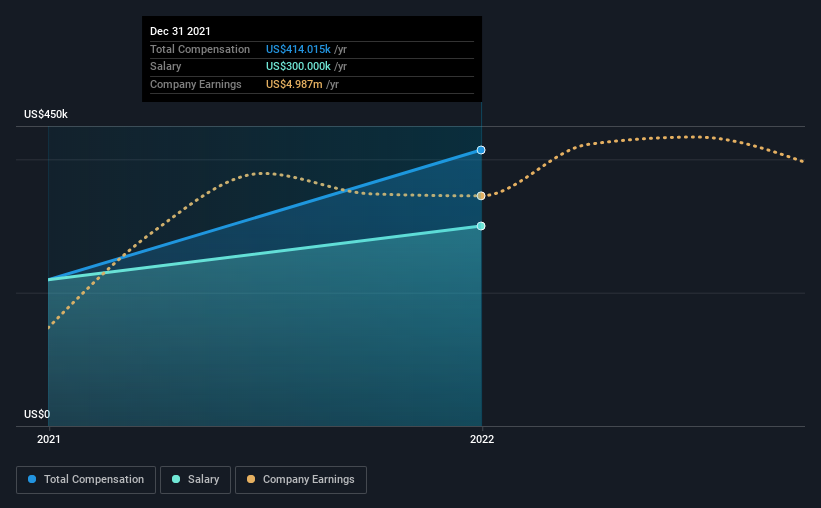Click the orange Company Earnings data point
This screenshot has width=821, height=508.
pyautogui.click(x=481, y=196)
